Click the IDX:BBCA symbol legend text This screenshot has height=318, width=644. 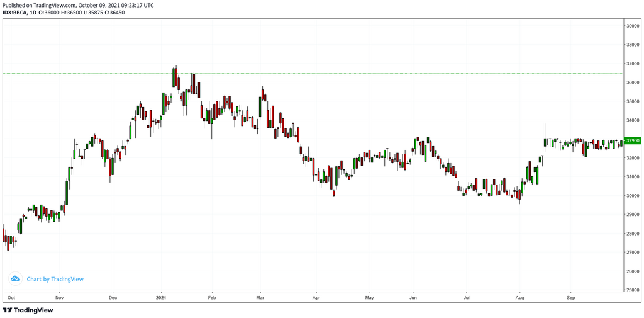coord(16,13)
